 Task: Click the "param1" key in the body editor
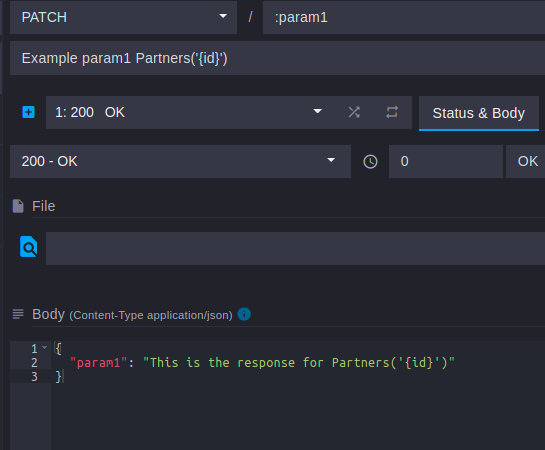pyautogui.click(x=99, y=363)
